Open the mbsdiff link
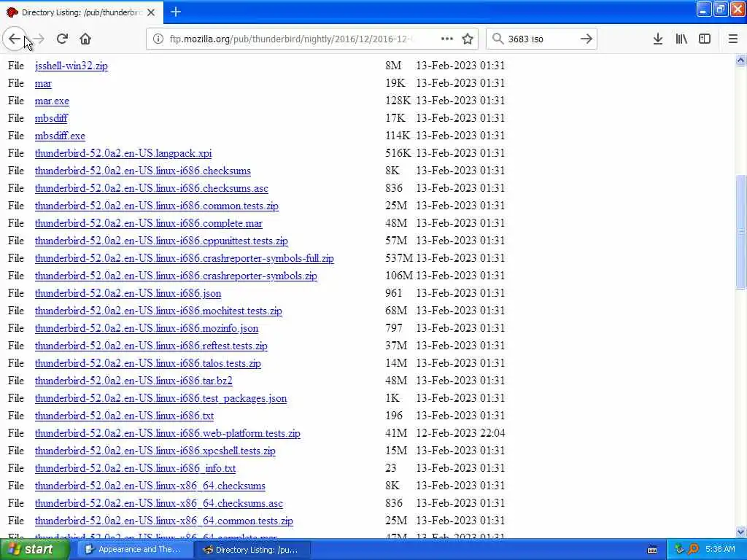747x560 pixels. point(51,118)
